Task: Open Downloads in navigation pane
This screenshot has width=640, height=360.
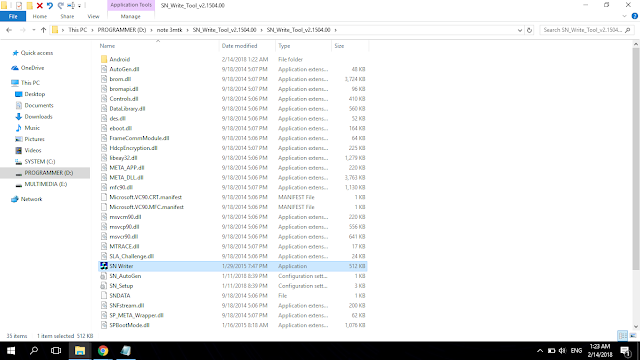Action: 38,117
